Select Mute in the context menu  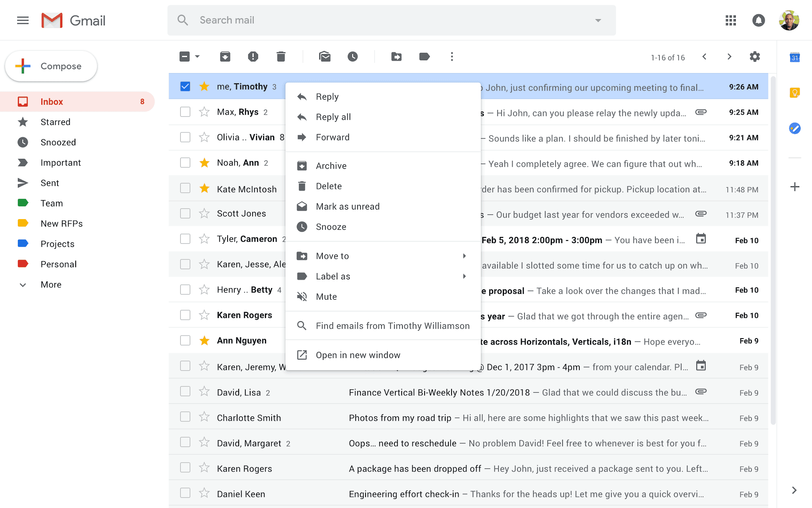click(326, 296)
